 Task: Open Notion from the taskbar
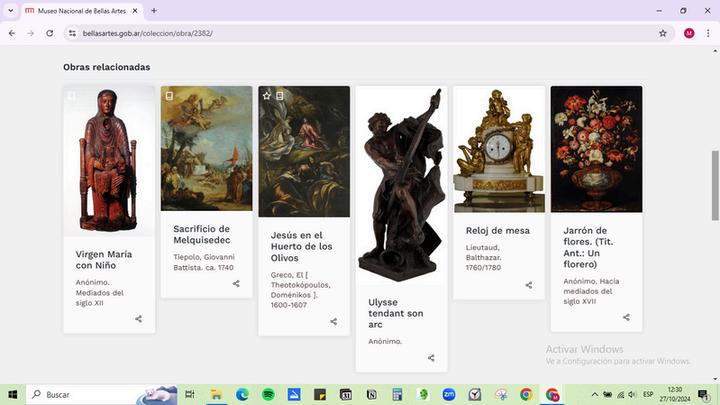coord(371,394)
